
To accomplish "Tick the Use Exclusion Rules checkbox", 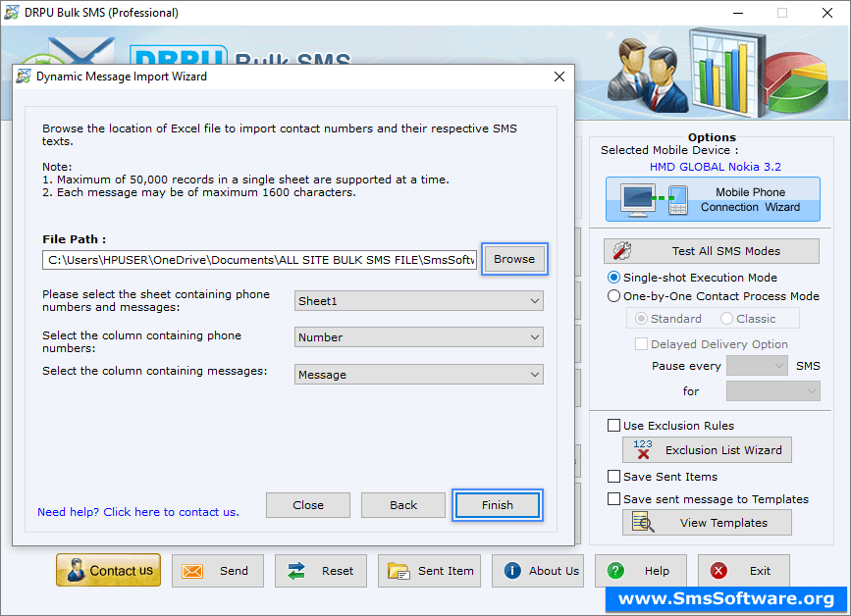I will [x=613, y=425].
